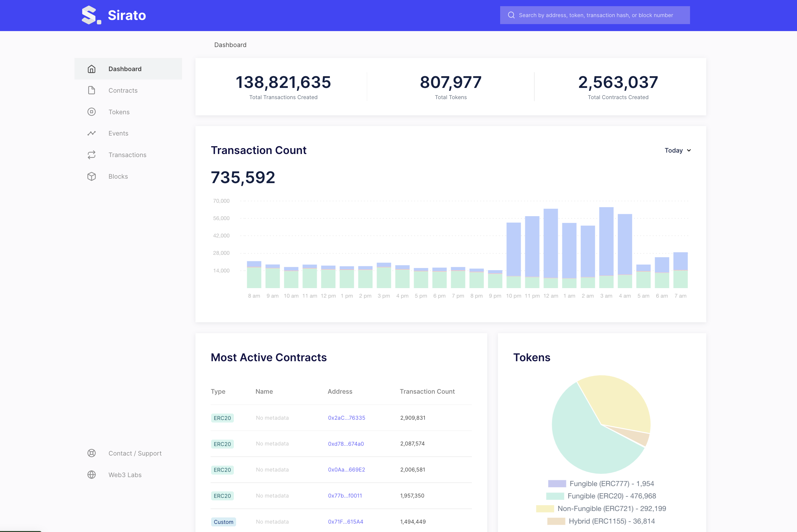
Task: Select the Dashboard home icon in sidebar
Action: (91, 69)
